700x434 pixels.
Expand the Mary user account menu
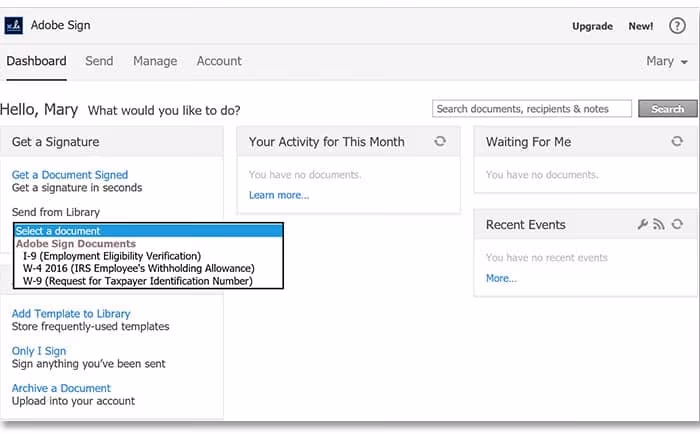point(667,61)
